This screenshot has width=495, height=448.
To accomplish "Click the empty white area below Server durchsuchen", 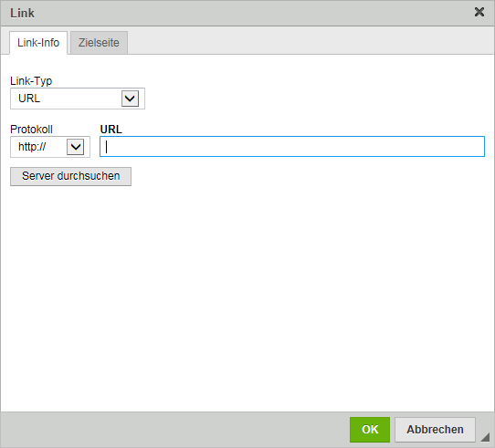I will pos(247,297).
